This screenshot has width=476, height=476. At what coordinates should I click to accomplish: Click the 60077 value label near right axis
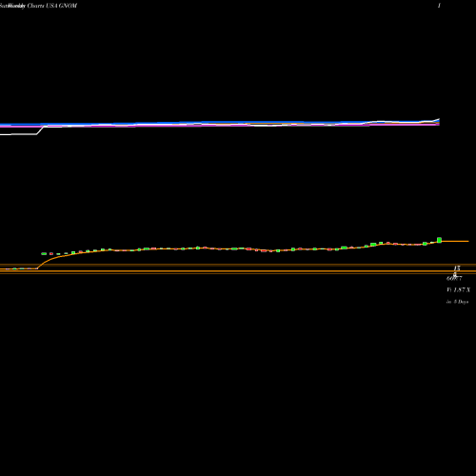(x=454, y=279)
